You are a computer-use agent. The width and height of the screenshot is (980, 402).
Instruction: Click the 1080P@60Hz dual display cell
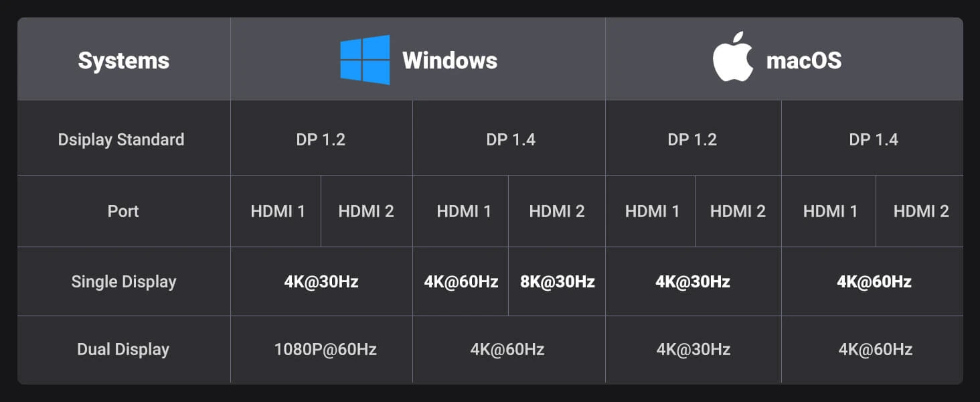point(325,350)
